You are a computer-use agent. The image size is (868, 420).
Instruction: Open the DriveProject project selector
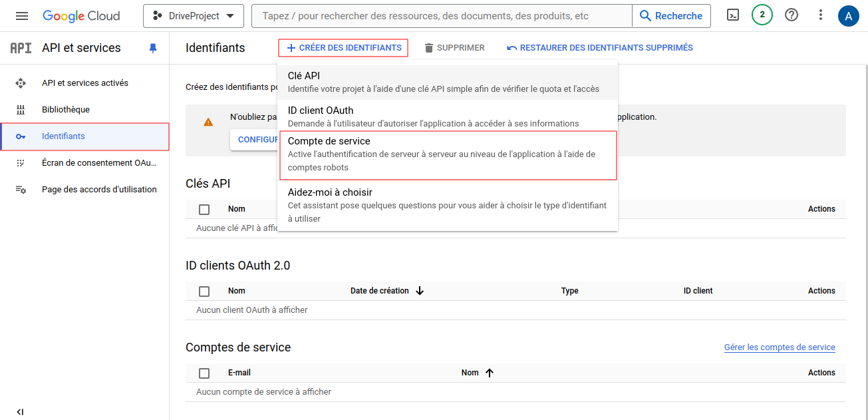pyautogui.click(x=193, y=16)
